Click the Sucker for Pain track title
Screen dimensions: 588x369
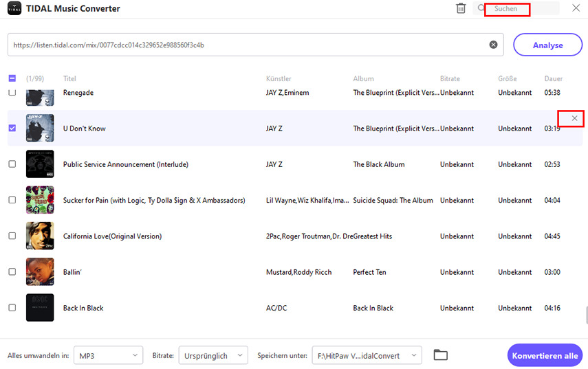tap(154, 201)
